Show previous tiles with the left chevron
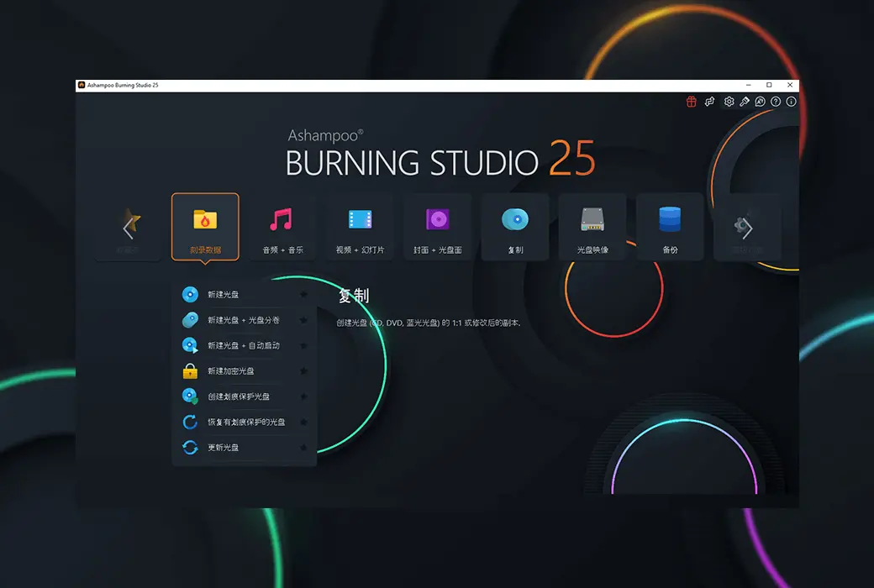The image size is (874, 588). coord(129,228)
